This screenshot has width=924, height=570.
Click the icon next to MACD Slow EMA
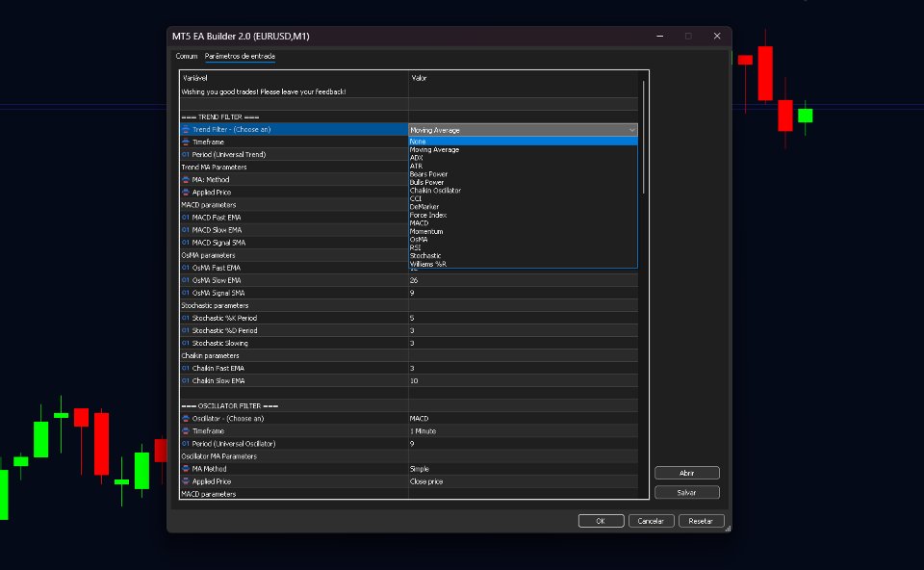click(186, 230)
